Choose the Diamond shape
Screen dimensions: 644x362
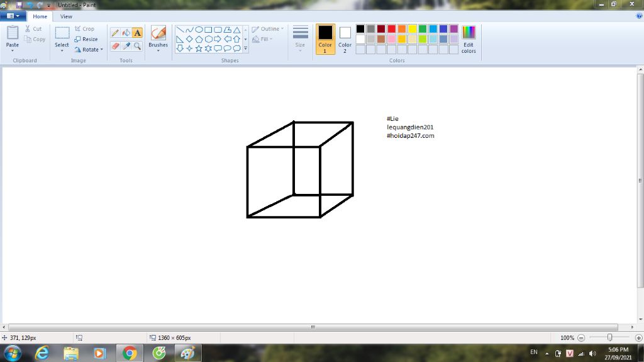189,39
